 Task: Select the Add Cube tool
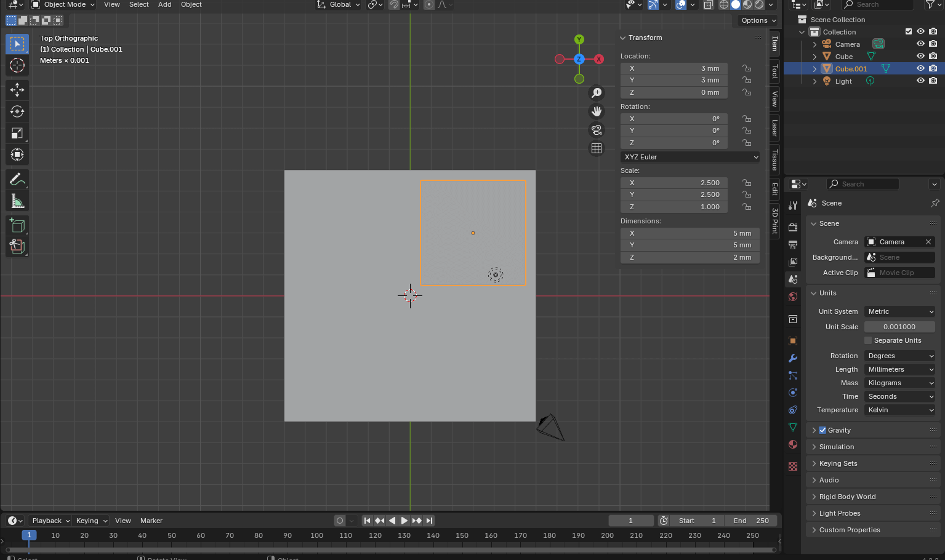(x=17, y=225)
